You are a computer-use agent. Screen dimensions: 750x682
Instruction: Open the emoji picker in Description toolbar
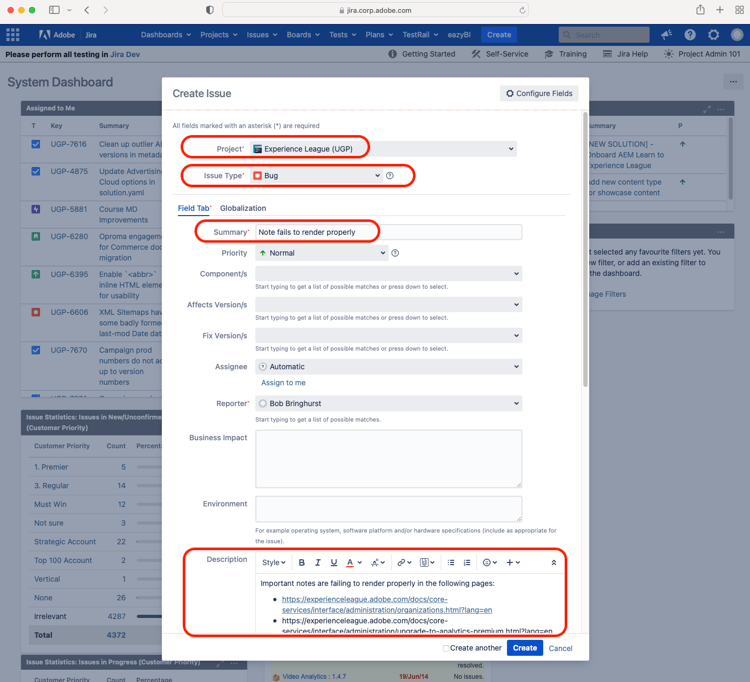[x=490, y=562]
